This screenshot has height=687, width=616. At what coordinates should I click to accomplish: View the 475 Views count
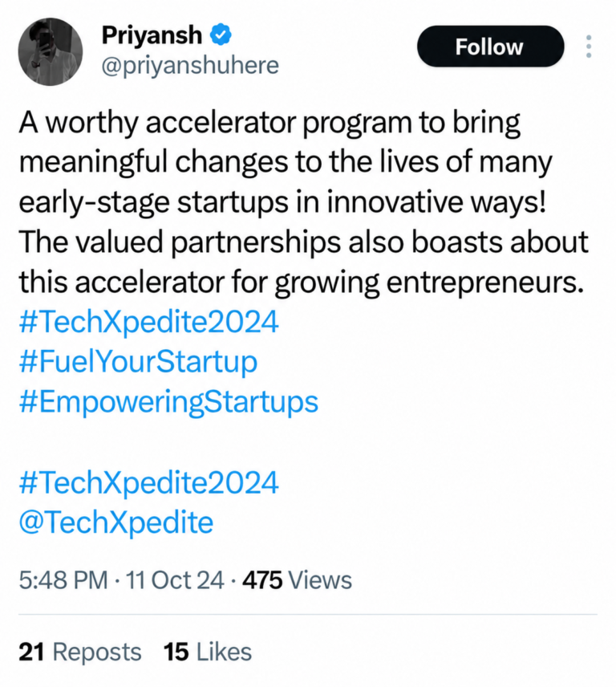pos(298,580)
